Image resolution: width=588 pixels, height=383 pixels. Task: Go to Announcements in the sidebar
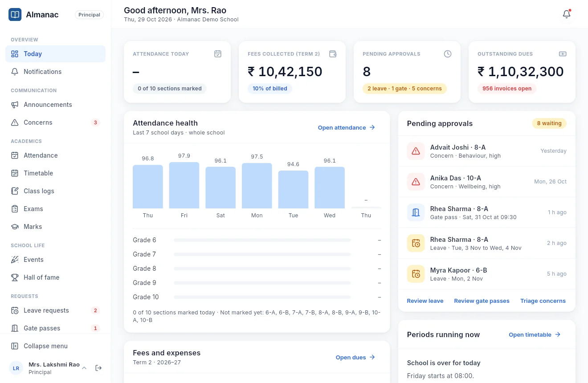(x=55, y=105)
